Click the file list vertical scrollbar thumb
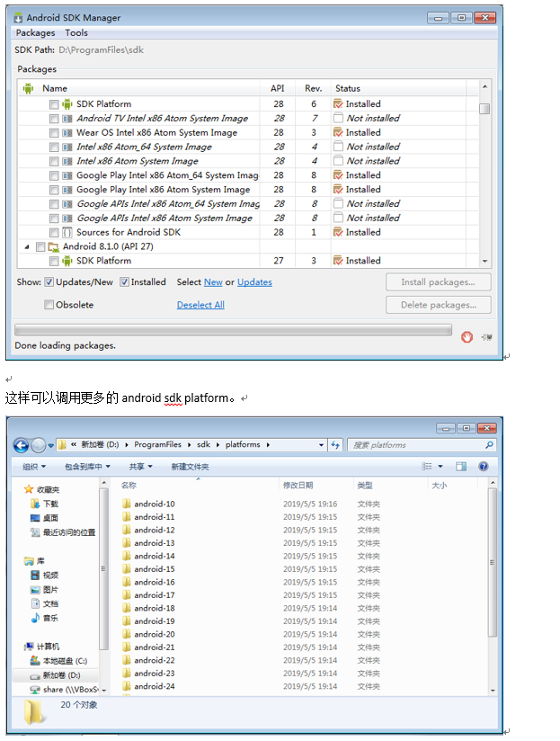The height and width of the screenshot is (741, 560). tap(493, 562)
